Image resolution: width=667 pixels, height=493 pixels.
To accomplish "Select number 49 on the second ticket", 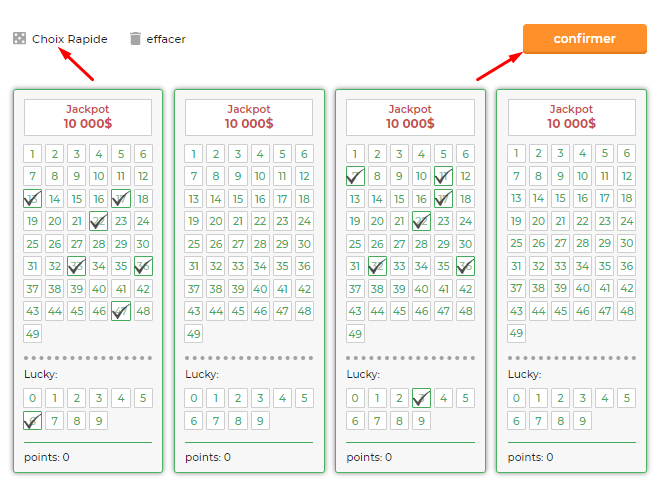I will click(x=194, y=333).
